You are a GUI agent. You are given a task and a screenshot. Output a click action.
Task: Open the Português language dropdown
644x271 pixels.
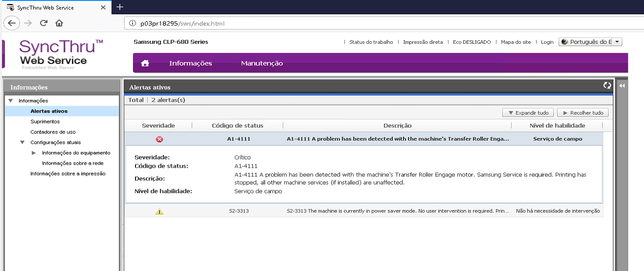590,42
